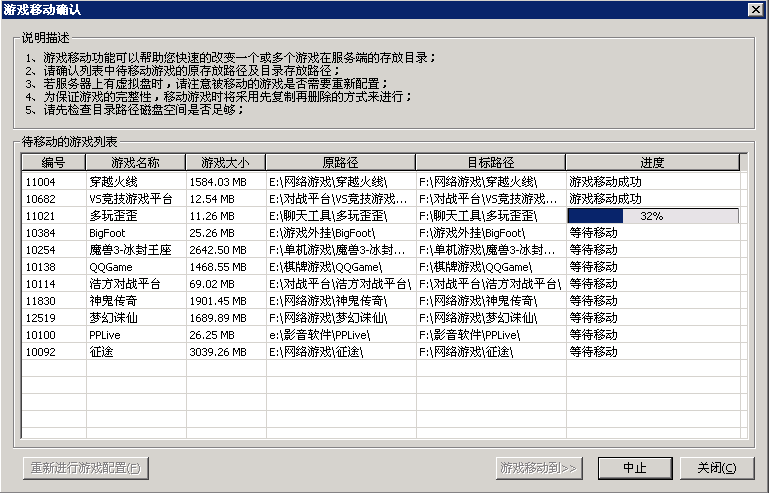Click the 目标路径 column header
The height and width of the screenshot is (493, 769).
(490, 162)
